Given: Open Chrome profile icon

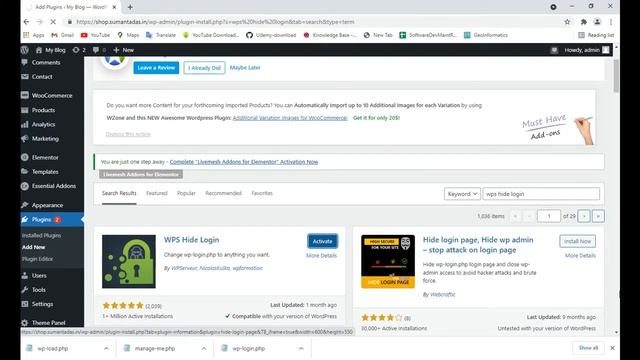Looking at the screenshot, I should point(597,22).
